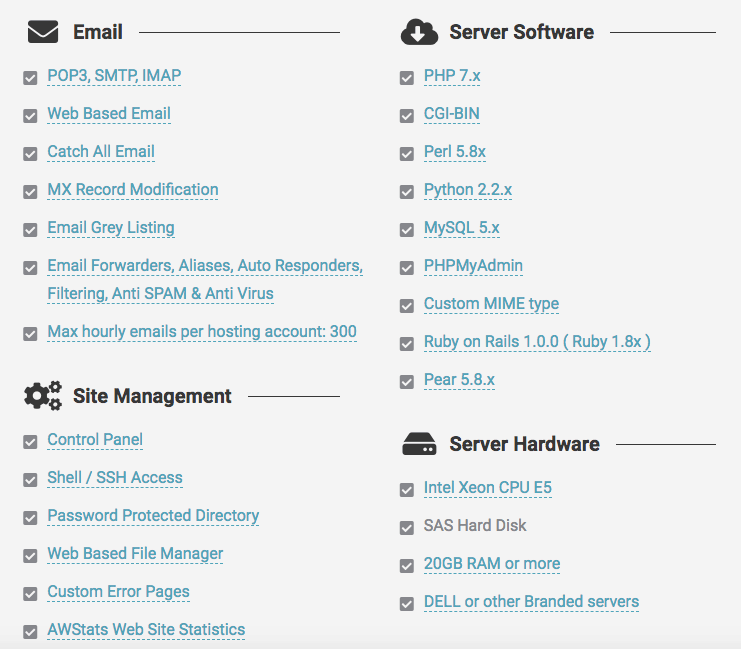
Task: Click checkmark beside AWStats Web Site Statistics
Action: (x=30, y=632)
